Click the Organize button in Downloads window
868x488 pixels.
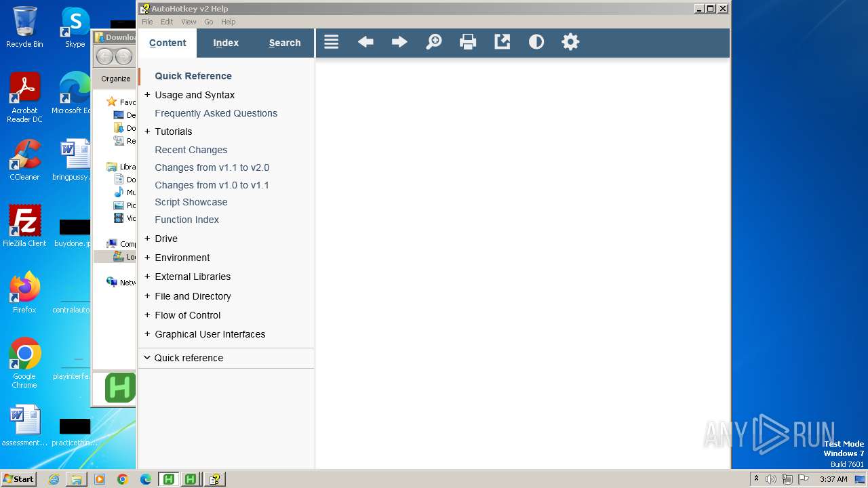(115, 79)
